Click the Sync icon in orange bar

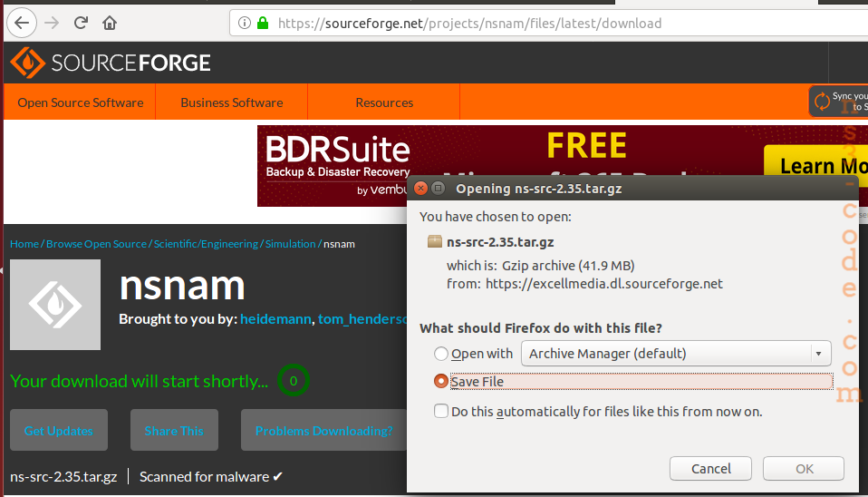[x=822, y=102]
